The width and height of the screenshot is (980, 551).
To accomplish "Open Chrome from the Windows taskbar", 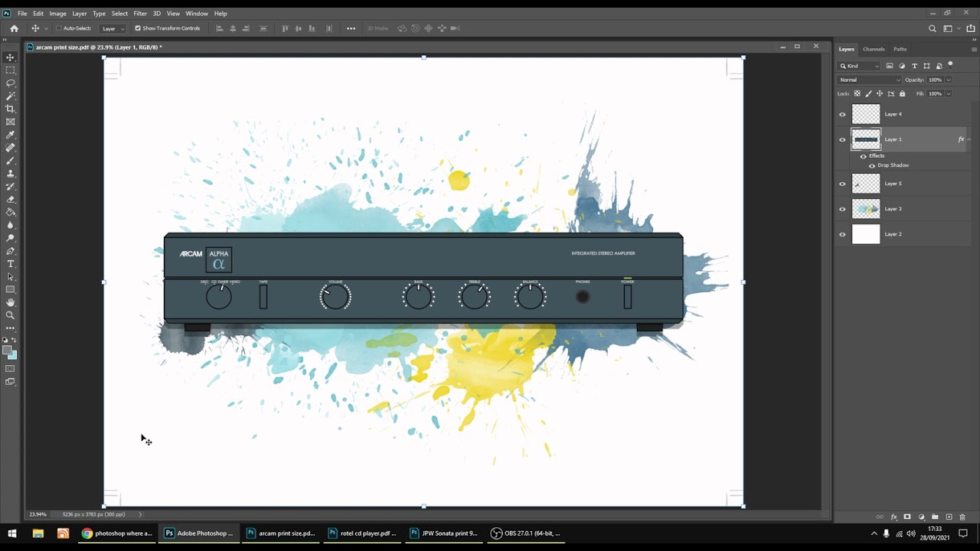I will click(x=117, y=533).
